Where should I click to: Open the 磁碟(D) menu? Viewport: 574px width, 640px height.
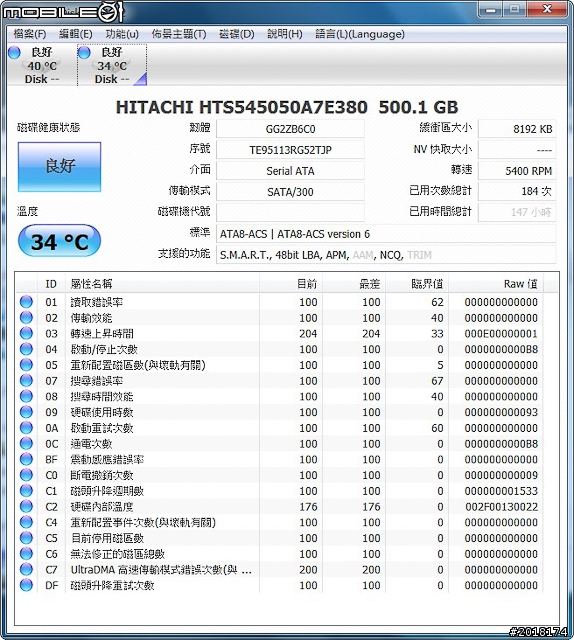237,34
